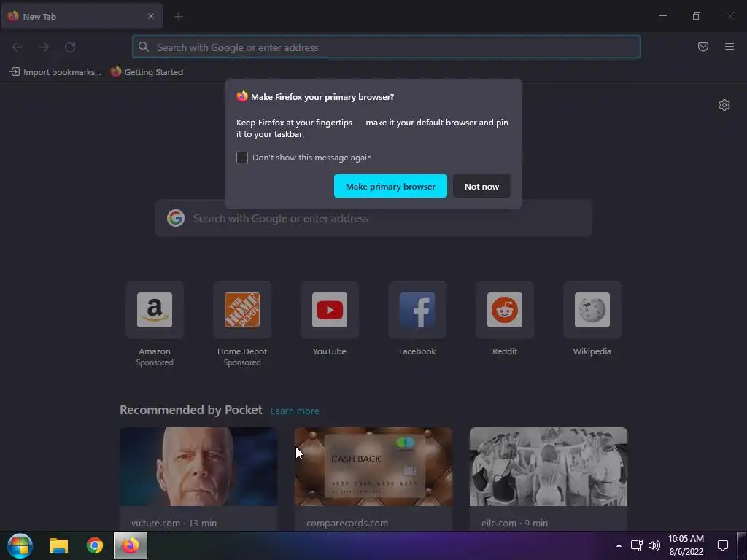Close the New Tab tab
Viewport: 747px width, 560px height.
[150, 16]
